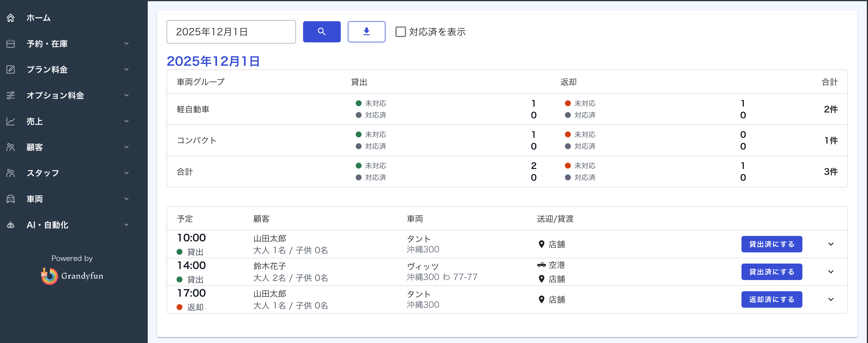This screenshot has height=343, width=868.
Task: Enable the 対応済を表示 checkbox
Action: tap(400, 31)
